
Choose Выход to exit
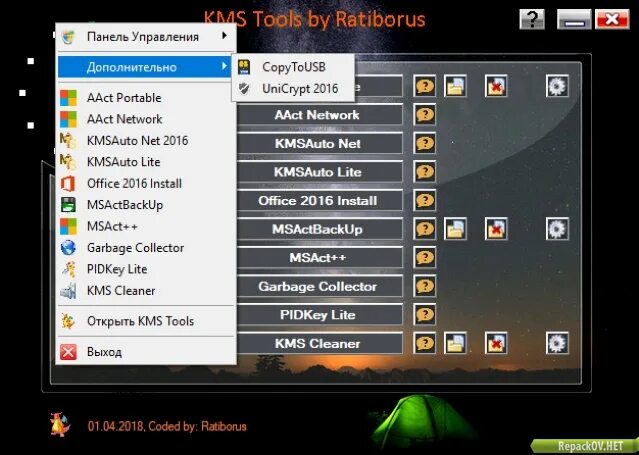coord(146,352)
